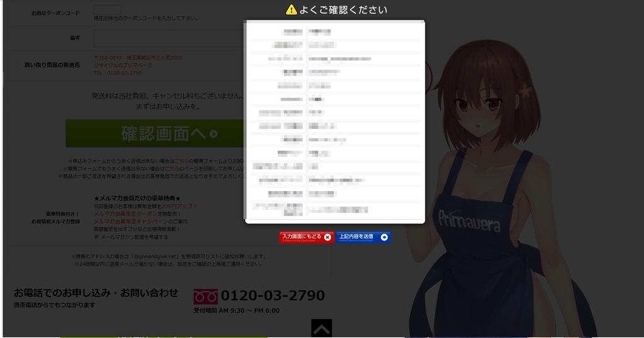Click the リサイクルのプリマベーラ address line
The height and width of the screenshot is (338, 644).
(x=123, y=65)
